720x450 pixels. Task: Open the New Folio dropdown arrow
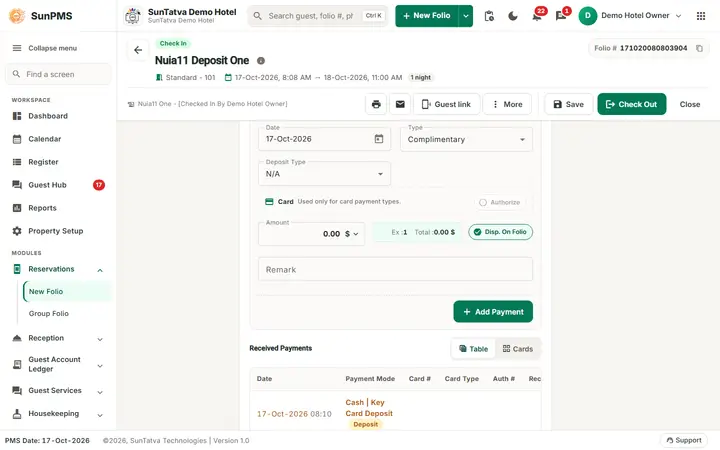466,16
